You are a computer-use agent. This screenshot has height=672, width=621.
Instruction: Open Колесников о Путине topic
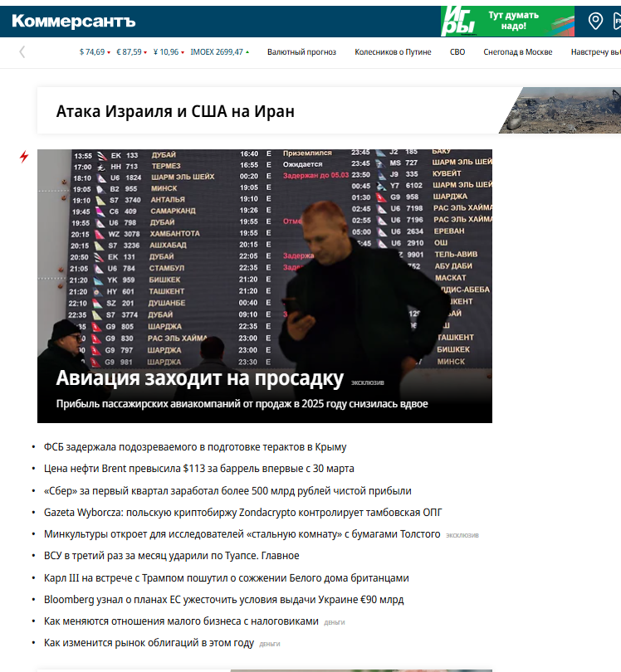pos(393,52)
